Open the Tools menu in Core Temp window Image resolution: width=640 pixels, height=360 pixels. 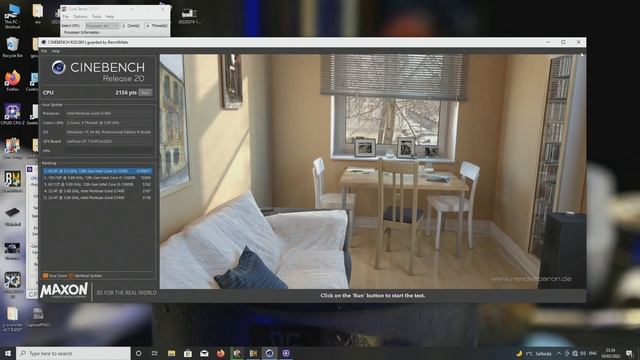point(96,17)
